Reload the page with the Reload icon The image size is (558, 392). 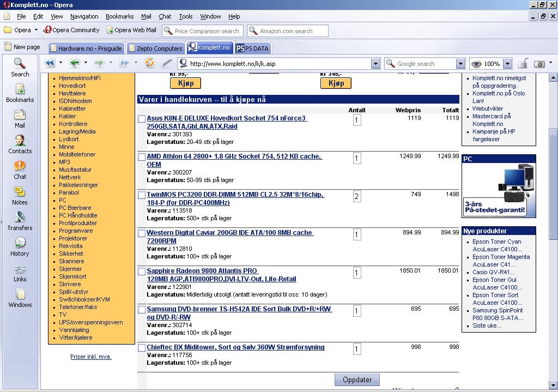click(150, 63)
